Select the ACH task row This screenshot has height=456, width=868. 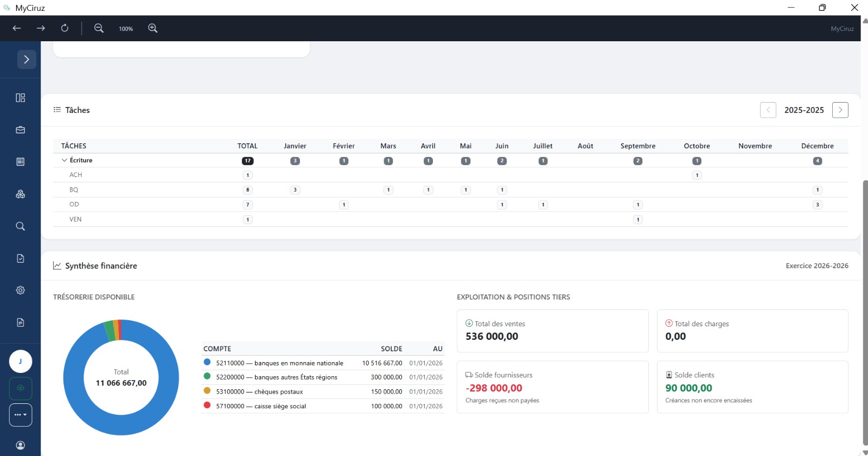(451, 175)
